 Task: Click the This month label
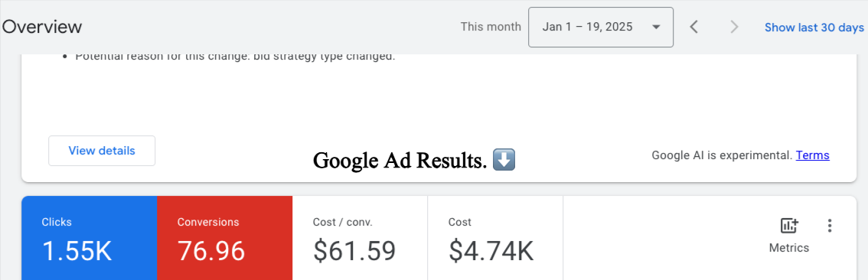(x=491, y=27)
